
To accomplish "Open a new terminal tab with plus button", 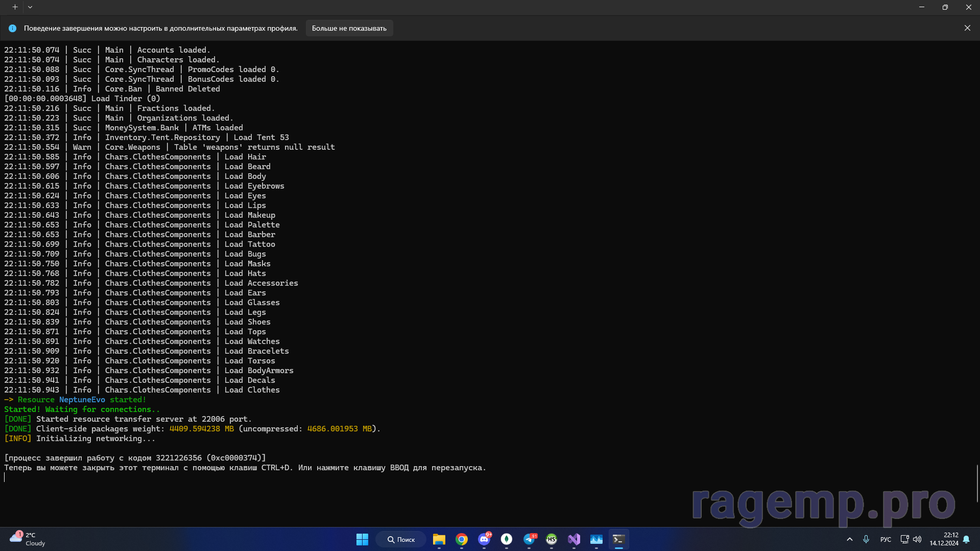I will click(x=15, y=7).
